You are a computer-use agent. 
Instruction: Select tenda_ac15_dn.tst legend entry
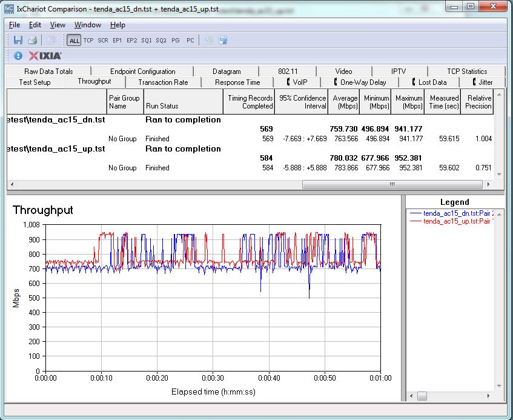(x=451, y=213)
